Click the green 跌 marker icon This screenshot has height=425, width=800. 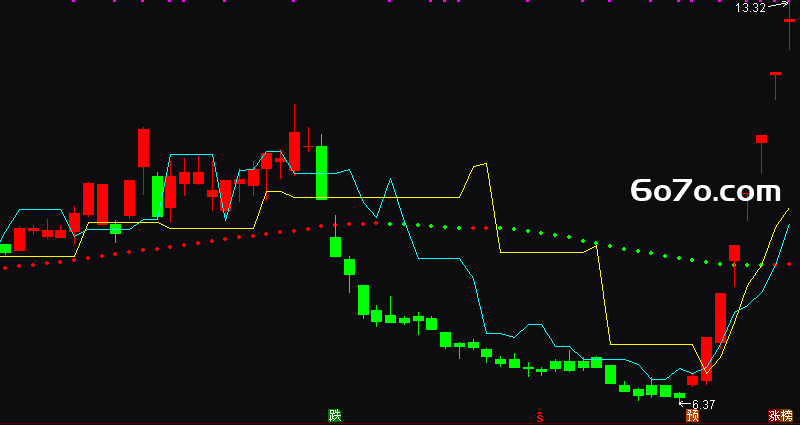(x=335, y=415)
